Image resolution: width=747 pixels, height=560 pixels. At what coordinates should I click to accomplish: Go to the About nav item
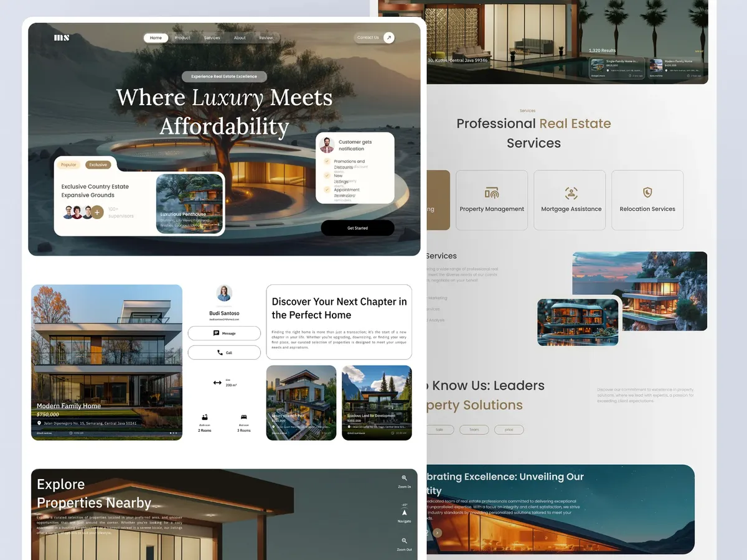click(240, 38)
